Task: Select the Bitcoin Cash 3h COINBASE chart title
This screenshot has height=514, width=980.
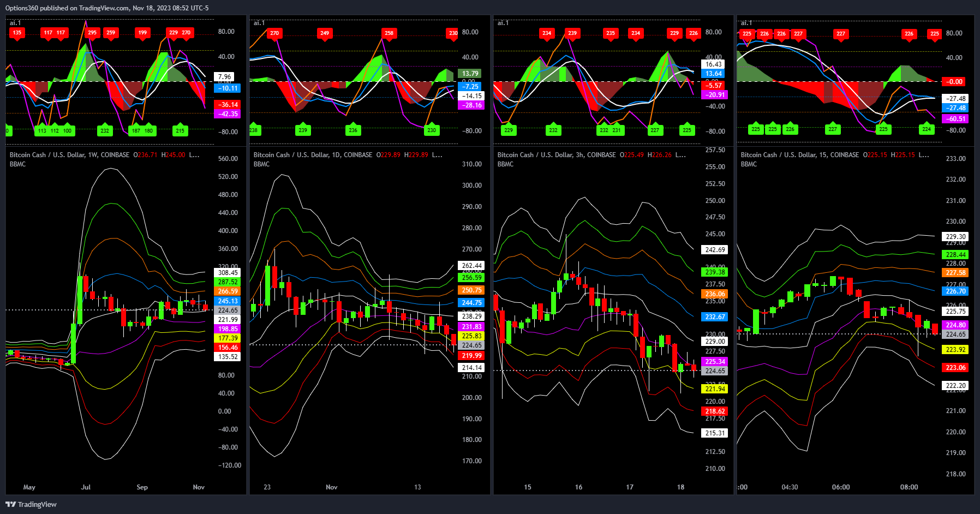Action: (557, 155)
